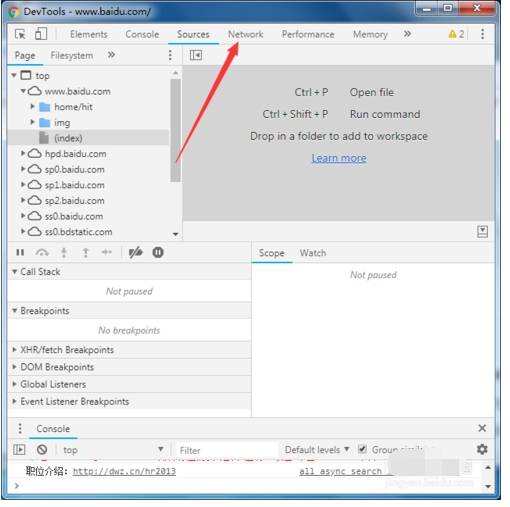Show more navigator tabs beside Filesystem
This screenshot has height=507, width=510.
click(x=111, y=55)
